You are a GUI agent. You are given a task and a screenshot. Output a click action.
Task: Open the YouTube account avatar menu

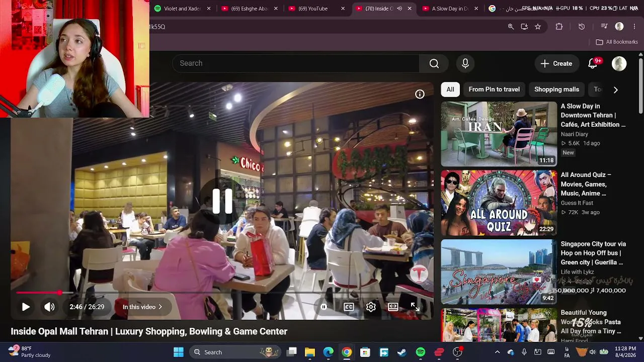point(619,63)
